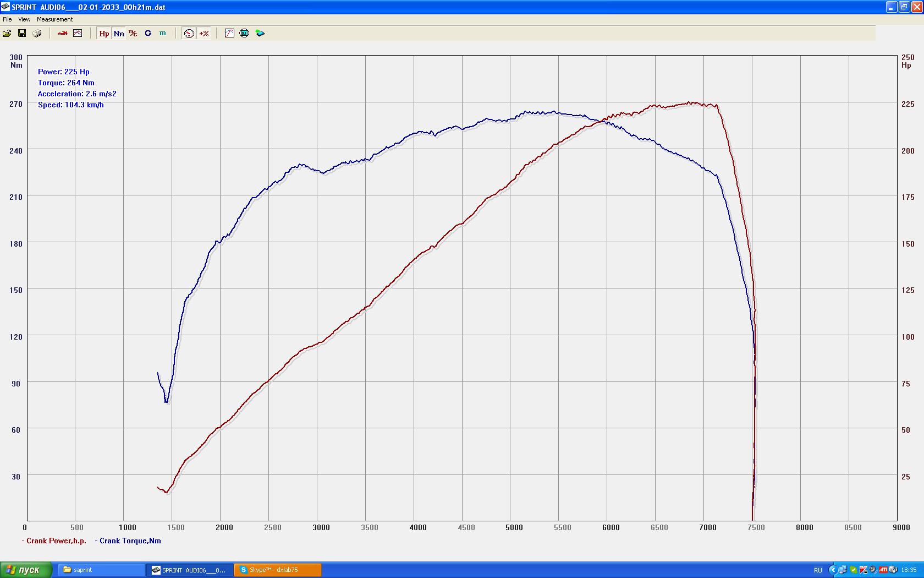The image size is (924, 578).
Task: Click the green arrow device icon
Action: tap(260, 34)
